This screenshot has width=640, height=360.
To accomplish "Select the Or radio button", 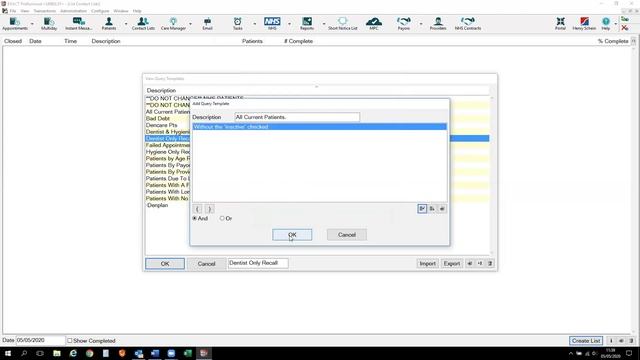I will (x=222, y=218).
